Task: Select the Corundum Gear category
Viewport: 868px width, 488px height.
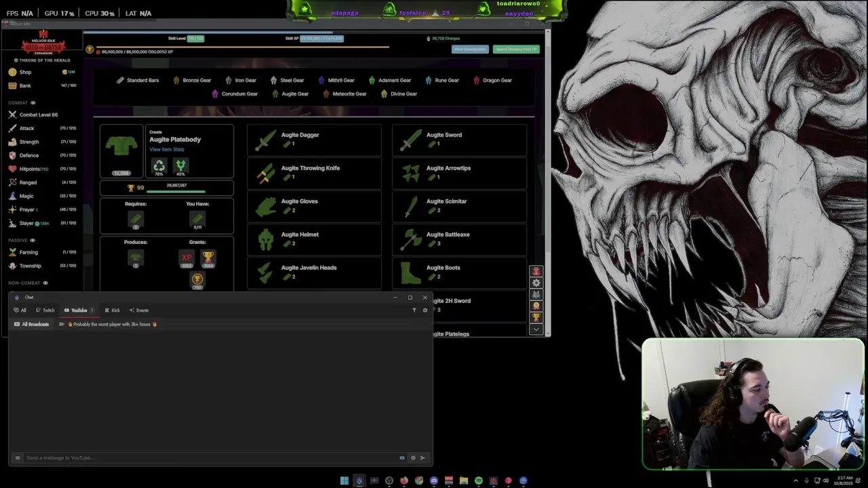Action: 235,94
